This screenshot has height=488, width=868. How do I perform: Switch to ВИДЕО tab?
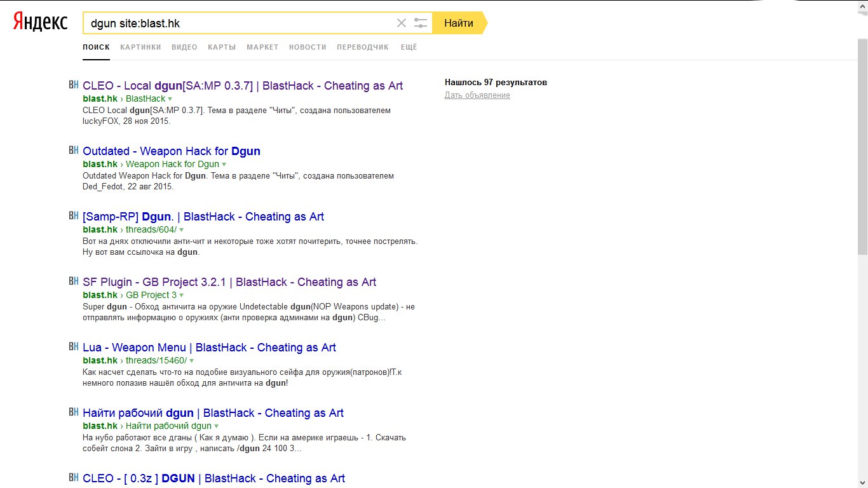point(184,47)
